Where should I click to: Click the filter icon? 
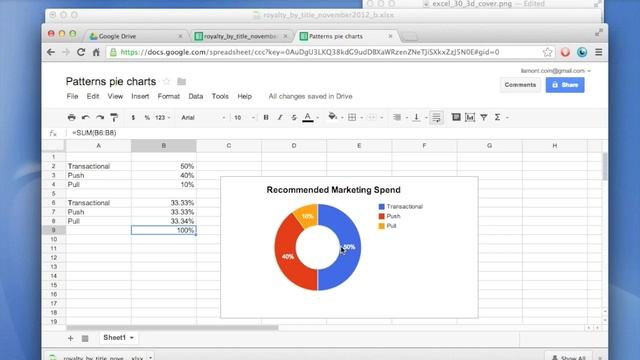click(x=484, y=118)
